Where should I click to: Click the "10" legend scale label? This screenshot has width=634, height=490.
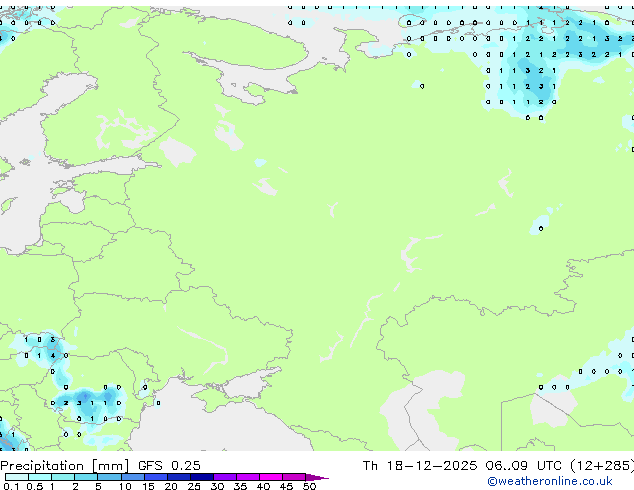125,486
